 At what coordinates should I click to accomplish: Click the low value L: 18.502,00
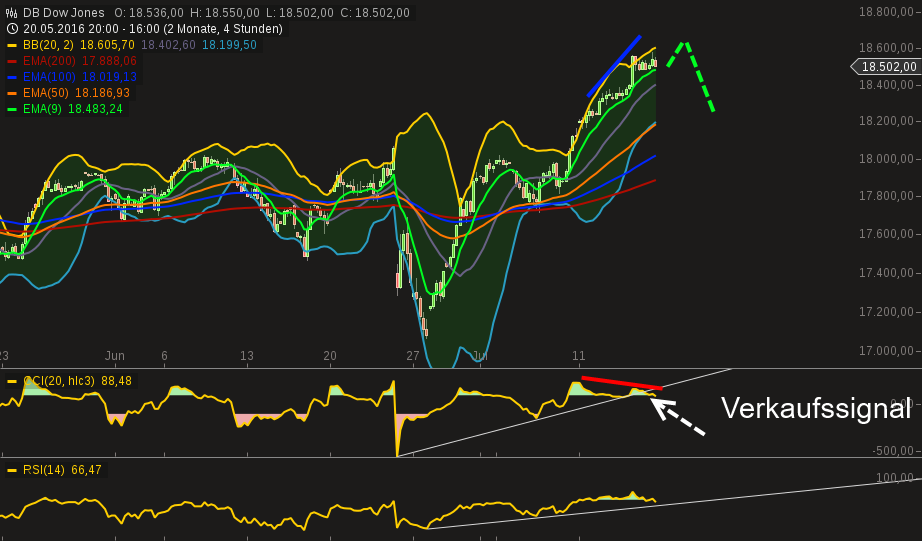[298, 13]
